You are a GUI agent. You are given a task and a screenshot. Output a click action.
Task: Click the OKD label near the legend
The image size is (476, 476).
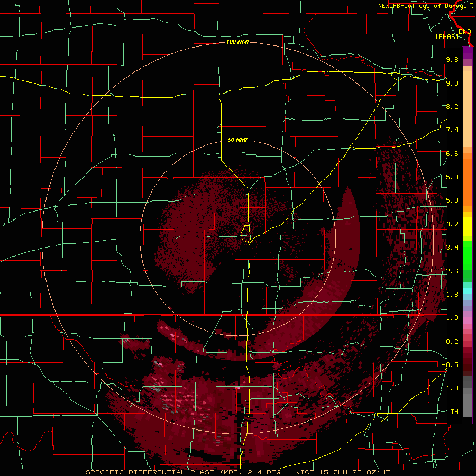coord(465,31)
